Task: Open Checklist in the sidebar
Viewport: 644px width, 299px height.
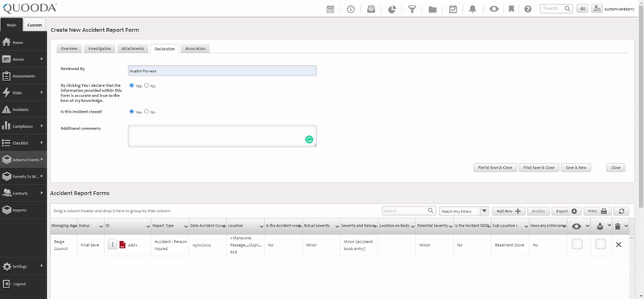Action: point(23,143)
